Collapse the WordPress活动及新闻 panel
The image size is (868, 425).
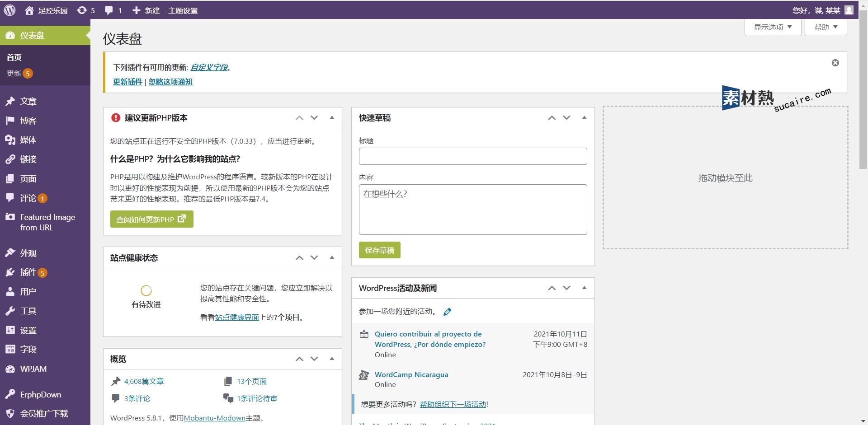[584, 288]
